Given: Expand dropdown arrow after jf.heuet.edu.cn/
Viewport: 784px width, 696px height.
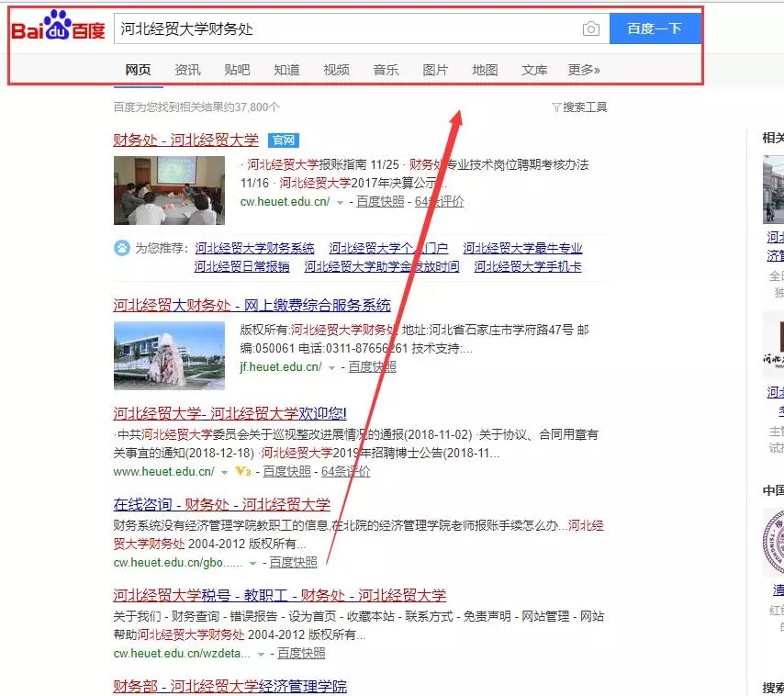Looking at the screenshot, I should click(x=331, y=368).
